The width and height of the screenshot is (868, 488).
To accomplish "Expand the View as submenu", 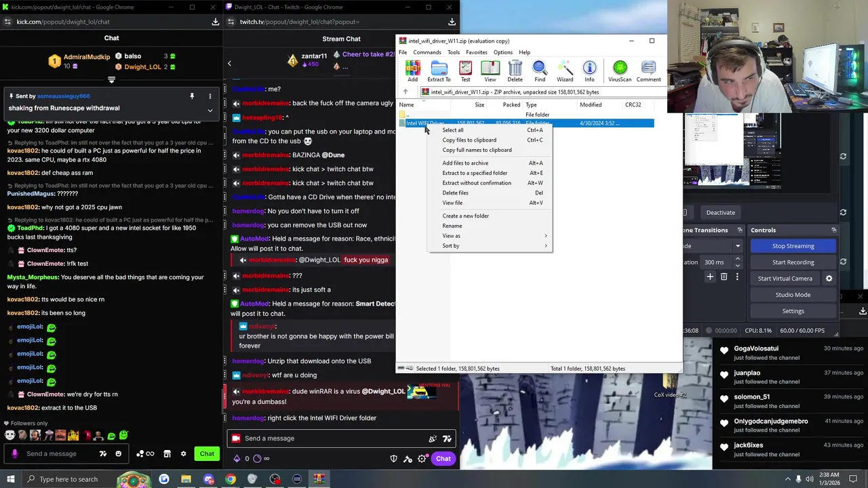I will click(490, 236).
